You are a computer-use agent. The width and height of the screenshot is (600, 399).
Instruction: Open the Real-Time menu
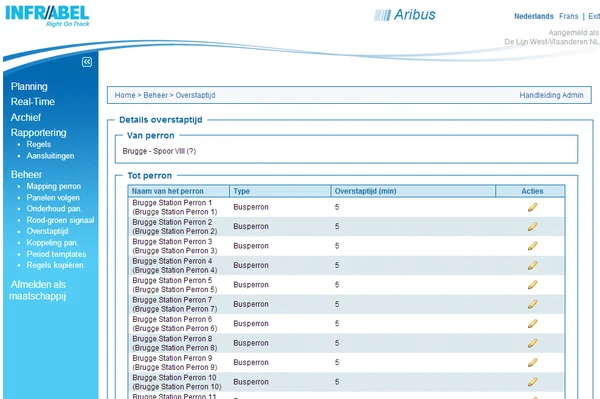(33, 102)
